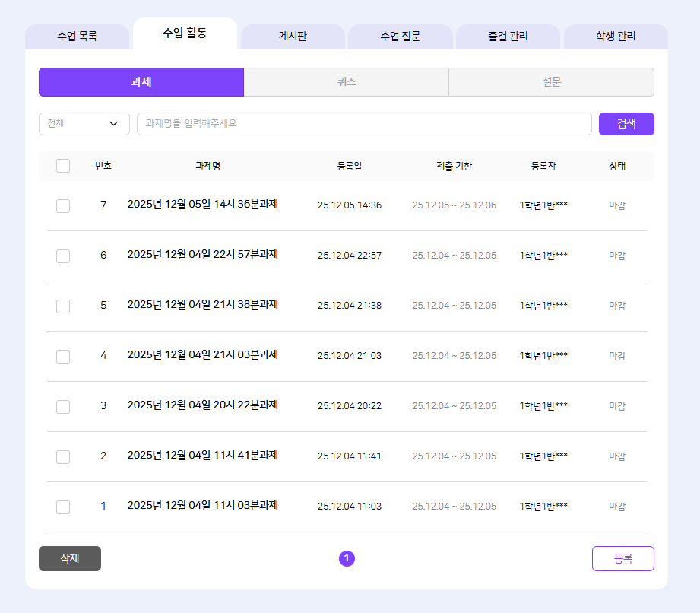This screenshot has width=700, height=613.
Task: Open the 2025년 12월 04일 21시 38분과제 assignment
Action: coord(202,305)
